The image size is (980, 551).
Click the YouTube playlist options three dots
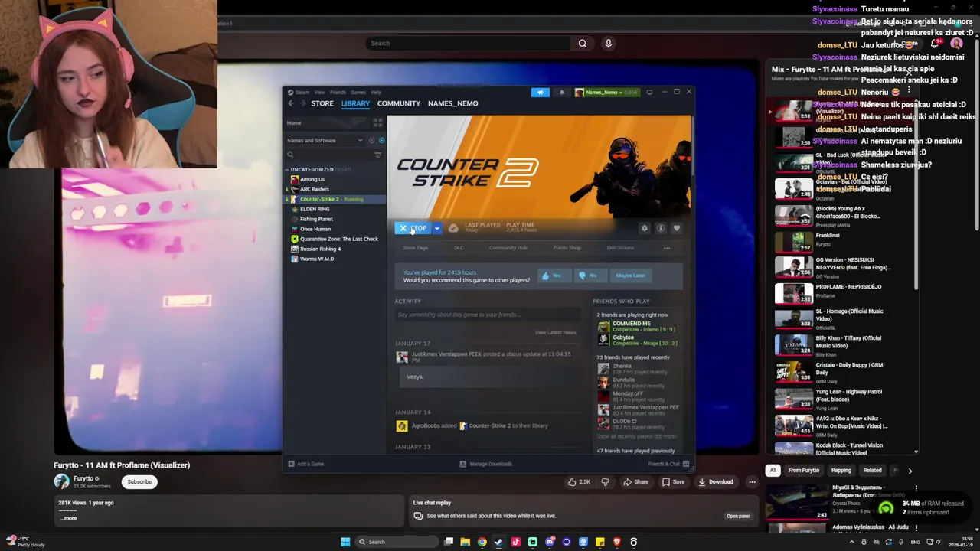click(x=909, y=91)
